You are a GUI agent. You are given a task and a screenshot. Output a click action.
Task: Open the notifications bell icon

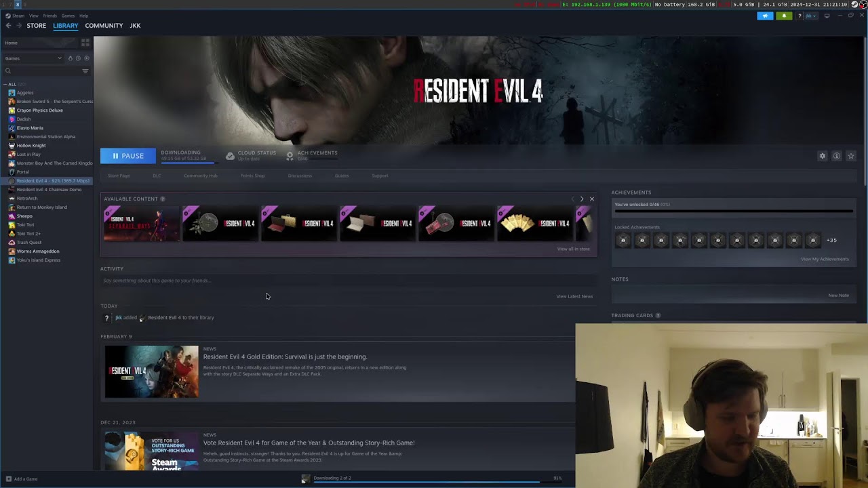tap(784, 16)
